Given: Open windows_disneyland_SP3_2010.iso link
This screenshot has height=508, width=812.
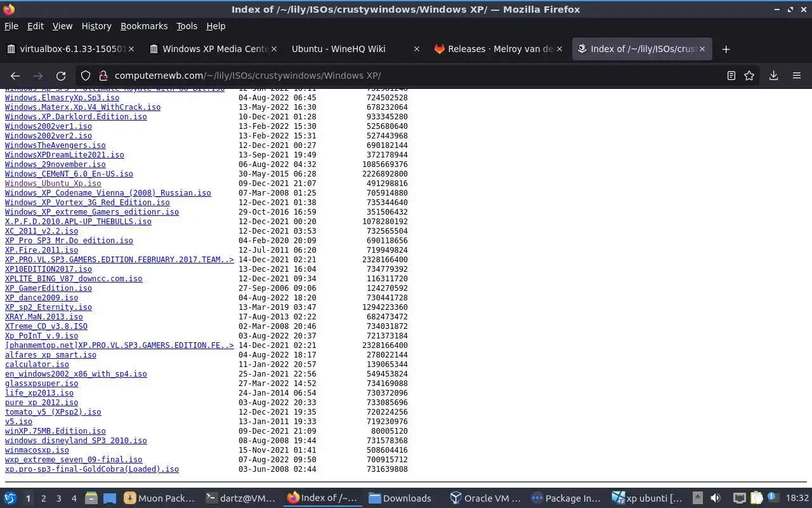Looking at the screenshot, I should tap(75, 441).
